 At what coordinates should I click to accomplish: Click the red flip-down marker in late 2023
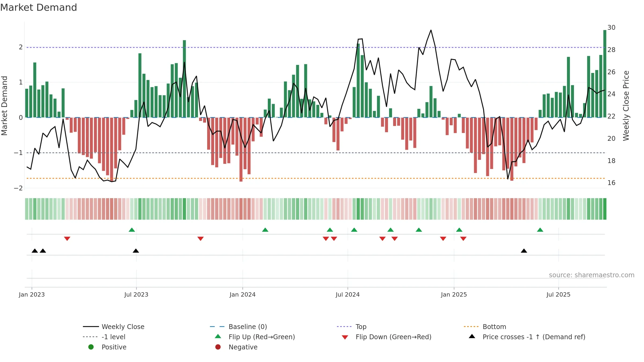click(200, 239)
